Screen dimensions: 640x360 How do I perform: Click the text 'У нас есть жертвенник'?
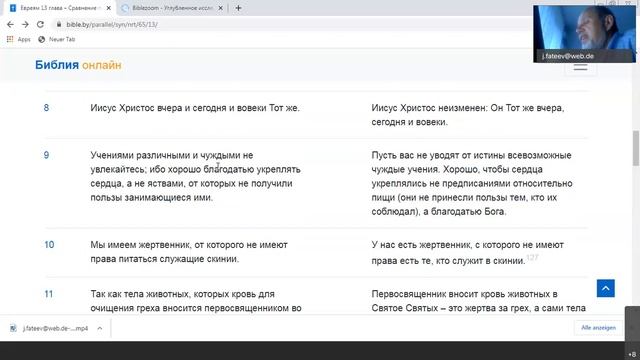click(x=422, y=244)
